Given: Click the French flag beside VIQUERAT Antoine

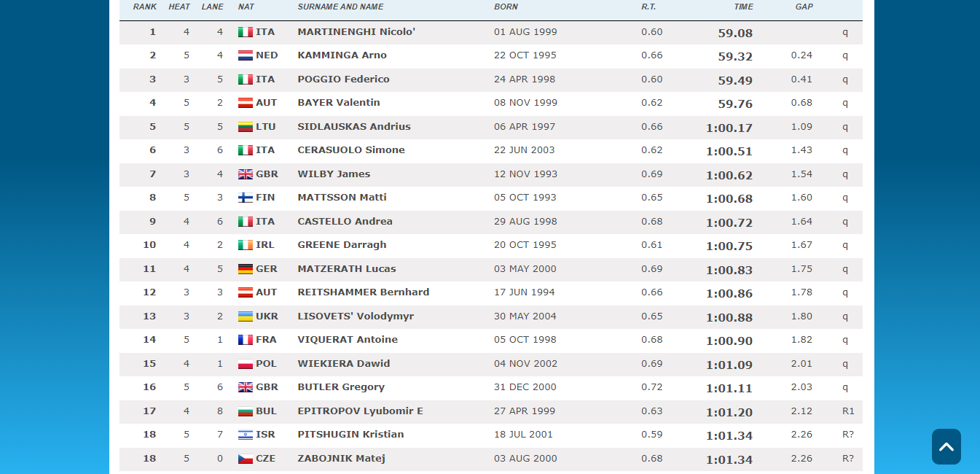Looking at the screenshot, I should coord(246,340).
